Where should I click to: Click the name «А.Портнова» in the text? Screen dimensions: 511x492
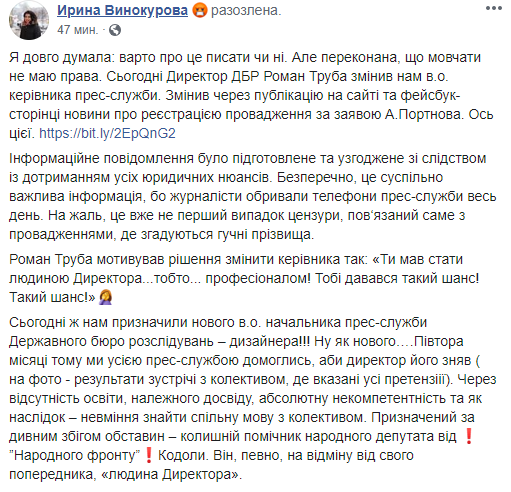tap(424, 114)
